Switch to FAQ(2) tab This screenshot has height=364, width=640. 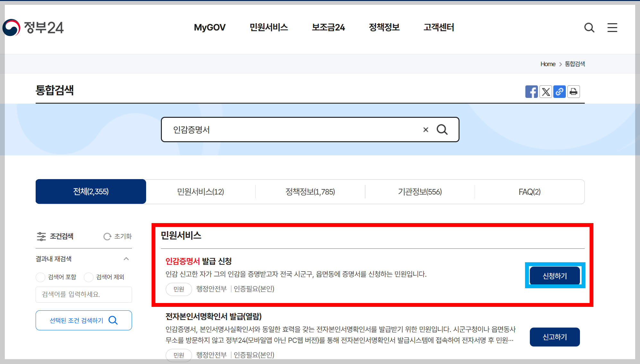point(529,192)
